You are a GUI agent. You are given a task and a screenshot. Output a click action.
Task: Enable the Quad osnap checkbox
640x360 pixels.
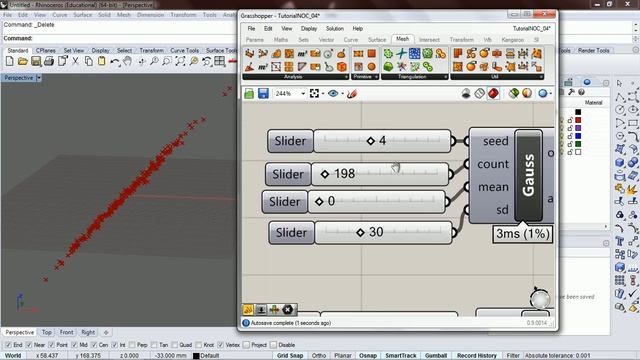click(175, 345)
